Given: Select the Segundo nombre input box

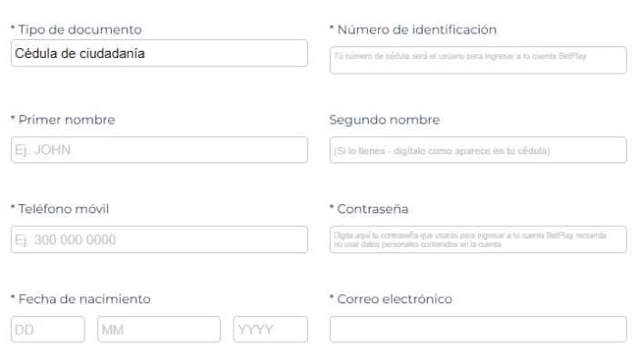Looking at the screenshot, I should click(478, 150).
